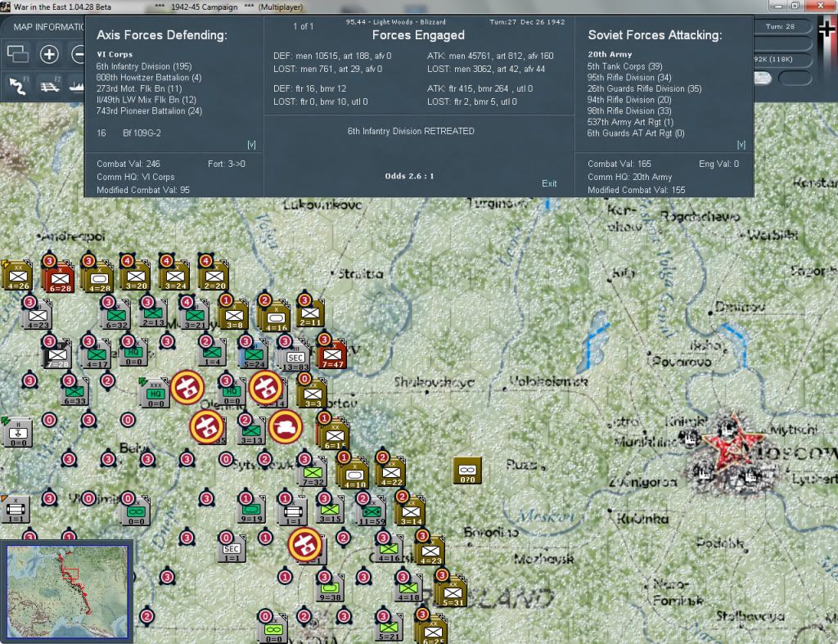
Task: Select the 2=11 infantry counter
Action: [310, 313]
